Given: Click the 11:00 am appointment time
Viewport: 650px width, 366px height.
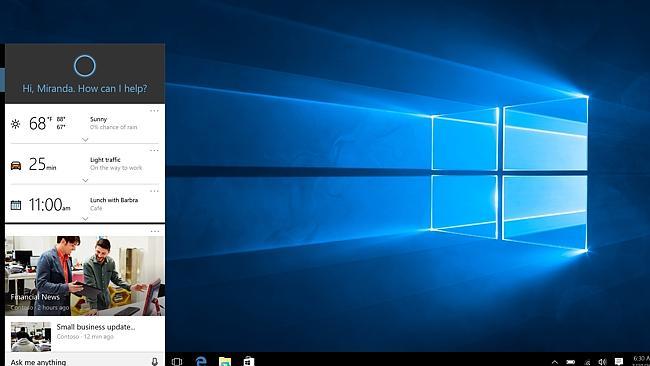Looking at the screenshot, I should tap(49, 205).
